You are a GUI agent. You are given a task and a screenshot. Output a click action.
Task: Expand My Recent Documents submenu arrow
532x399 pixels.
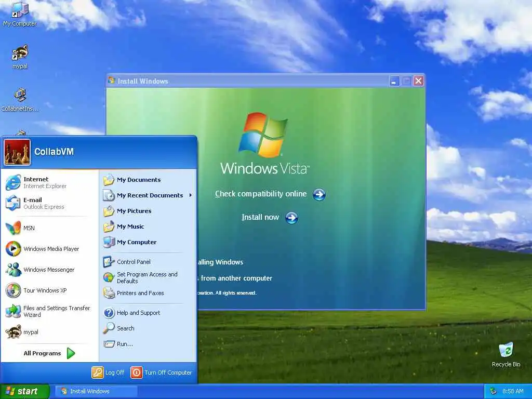click(x=191, y=195)
